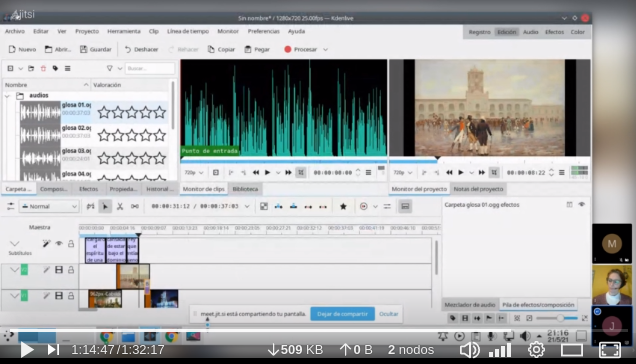
Task: Click the filter funnel icon in project bin
Action: pyautogui.click(x=110, y=68)
